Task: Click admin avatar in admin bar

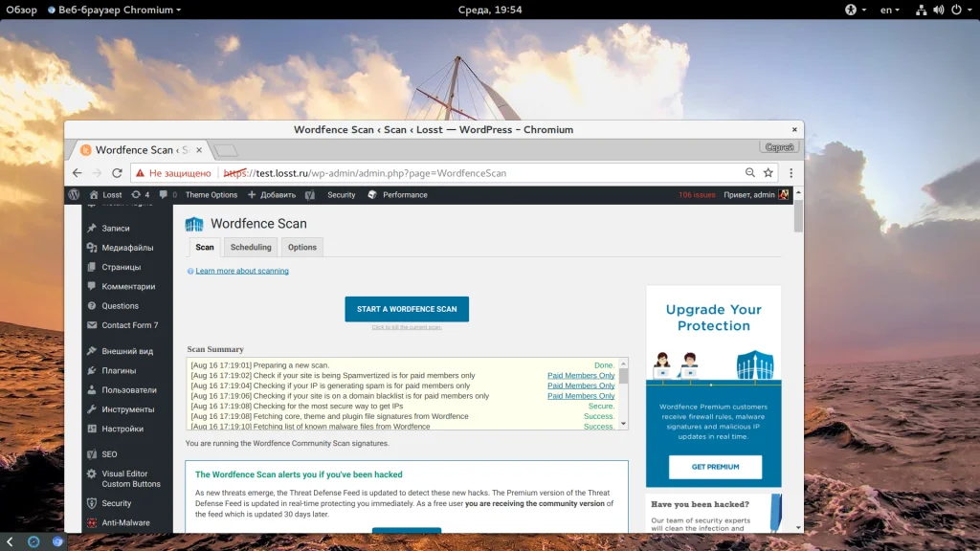Action: point(783,195)
